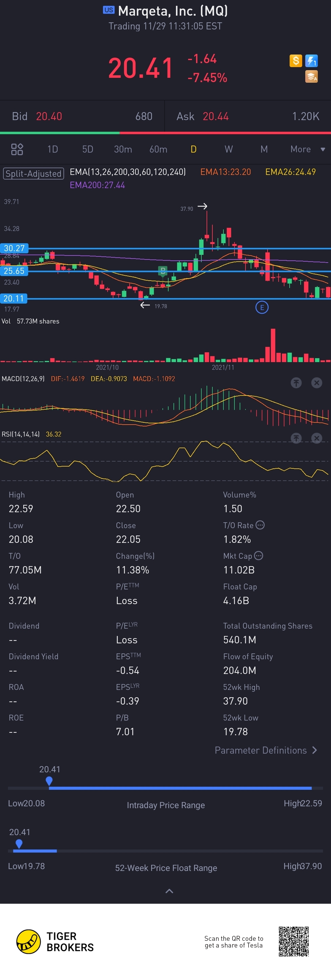Close the MACD indicator panel
The height and width of the screenshot is (980, 331).
tap(317, 383)
